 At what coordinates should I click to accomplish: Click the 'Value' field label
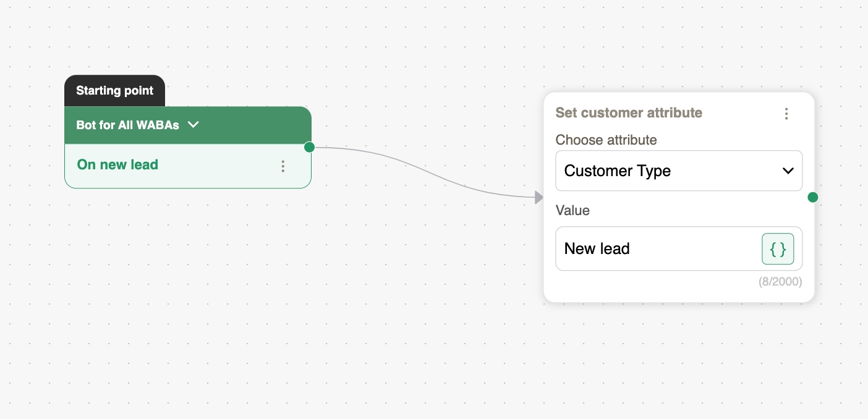click(572, 211)
